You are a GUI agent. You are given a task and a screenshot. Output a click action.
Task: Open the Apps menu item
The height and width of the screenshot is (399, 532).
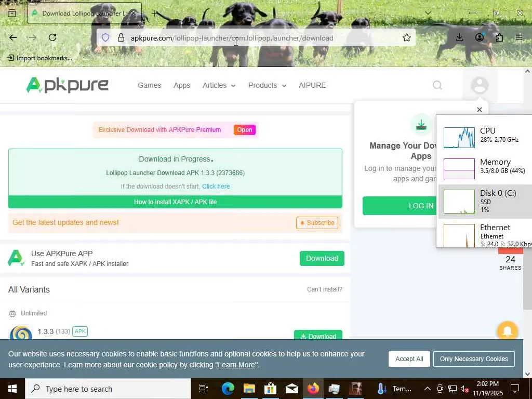pos(182,85)
